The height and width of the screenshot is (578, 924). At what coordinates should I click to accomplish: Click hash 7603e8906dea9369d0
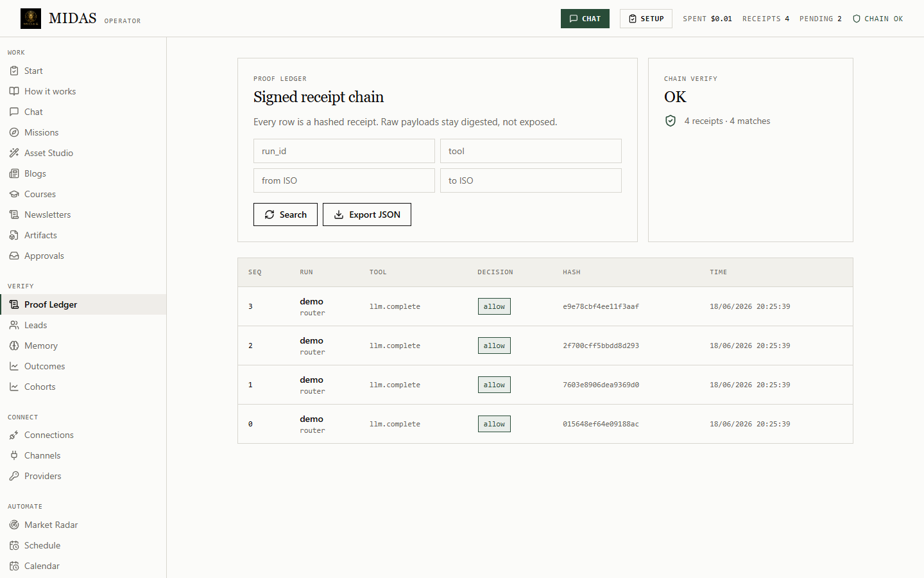pos(601,385)
